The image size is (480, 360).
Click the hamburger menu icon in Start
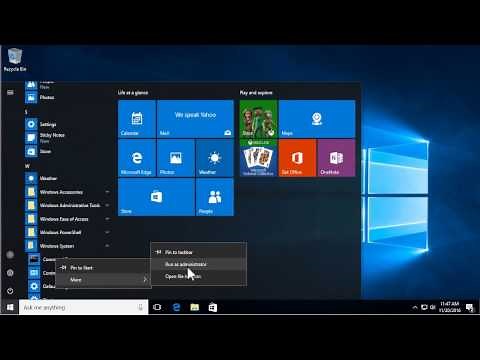click(10, 92)
